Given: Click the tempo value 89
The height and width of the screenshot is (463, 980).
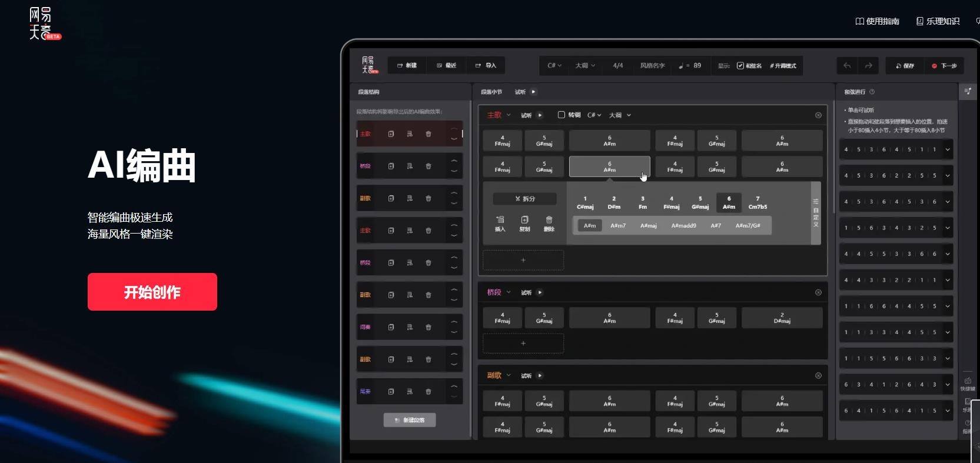Looking at the screenshot, I should (697, 65).
